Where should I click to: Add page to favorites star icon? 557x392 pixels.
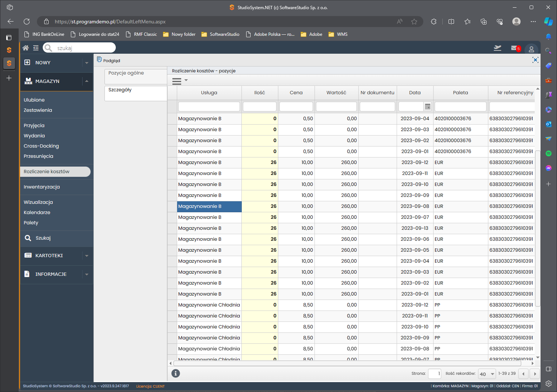(x=414, y=22)
